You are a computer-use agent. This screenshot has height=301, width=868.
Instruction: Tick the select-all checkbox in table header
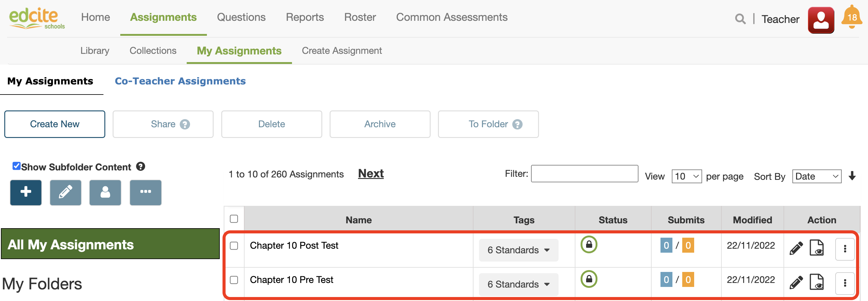(234, 219)
